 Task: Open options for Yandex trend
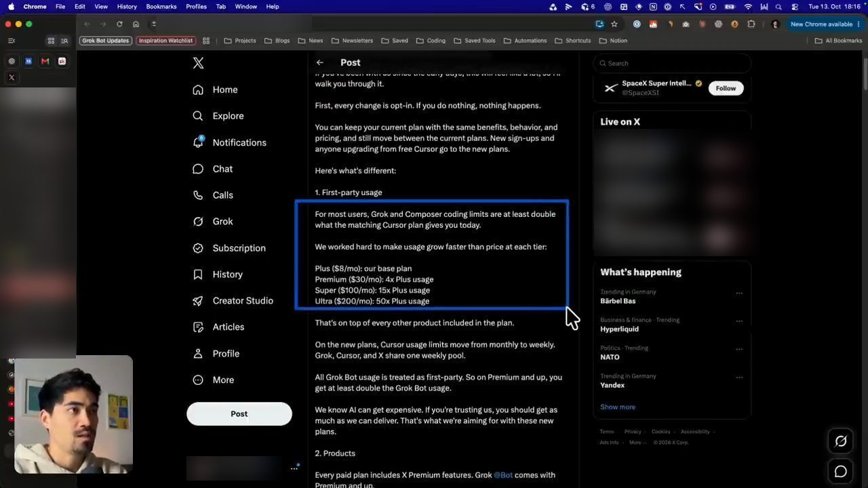tap(739, 378)
